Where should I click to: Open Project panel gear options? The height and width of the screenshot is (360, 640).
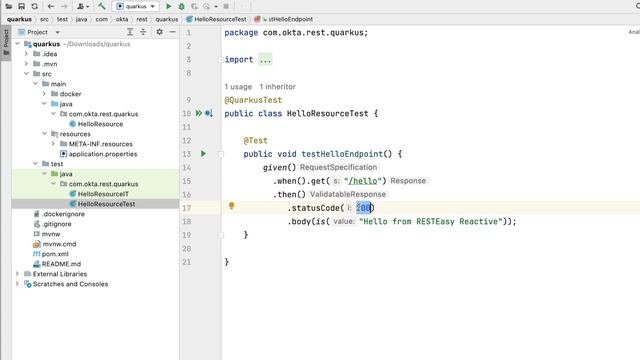[x=160, y=32]
